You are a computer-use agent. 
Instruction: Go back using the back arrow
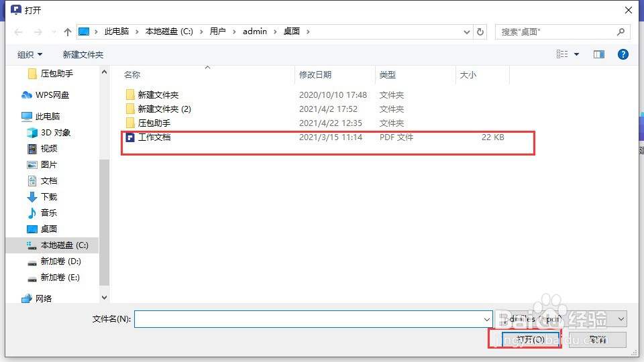tap(18, 32)
